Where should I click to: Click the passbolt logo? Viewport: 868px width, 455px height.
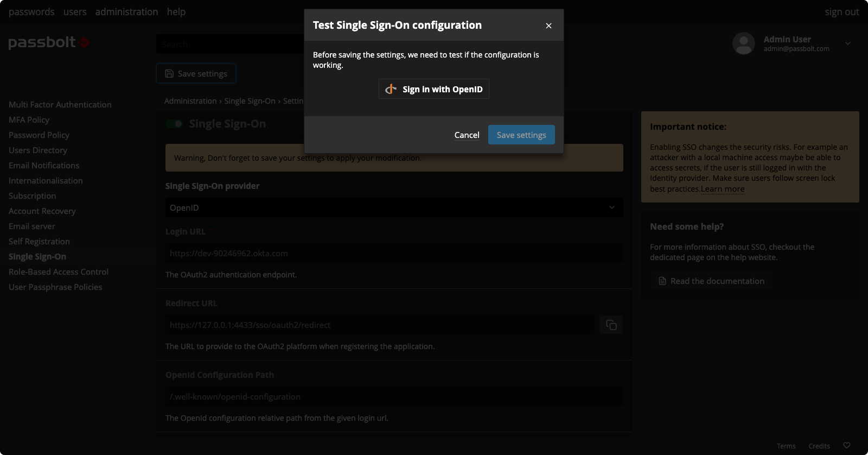(x=49, y=42)
